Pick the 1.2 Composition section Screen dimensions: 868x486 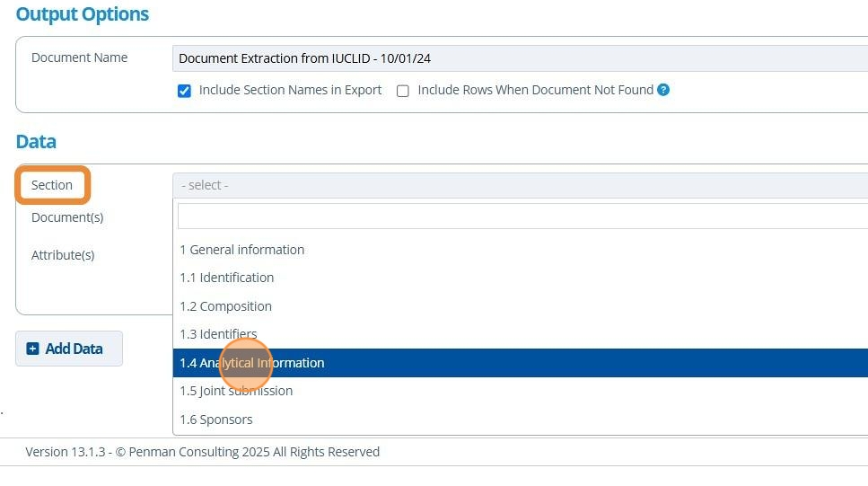click(225, 306)
